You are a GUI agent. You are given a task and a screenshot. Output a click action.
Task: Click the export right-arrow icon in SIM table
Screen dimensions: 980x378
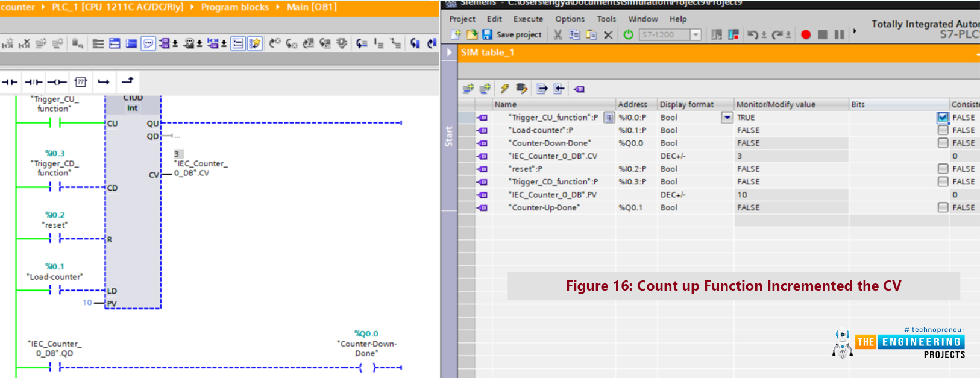coord(542,89)
